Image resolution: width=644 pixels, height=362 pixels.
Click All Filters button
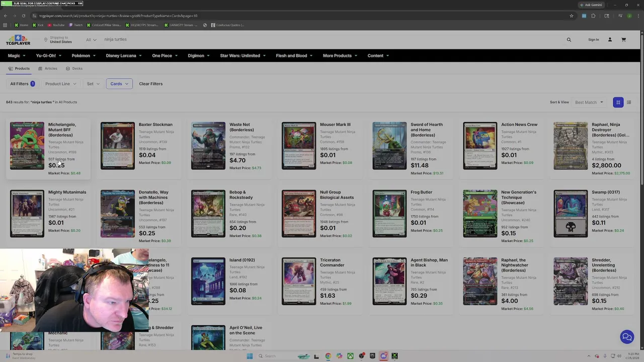(23, 84)
